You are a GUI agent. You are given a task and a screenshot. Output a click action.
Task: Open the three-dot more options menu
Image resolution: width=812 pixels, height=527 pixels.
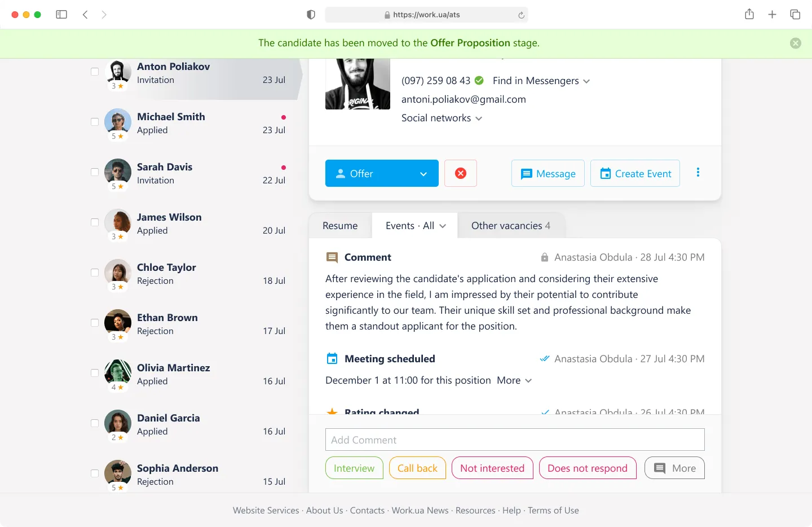coord(698,173)
